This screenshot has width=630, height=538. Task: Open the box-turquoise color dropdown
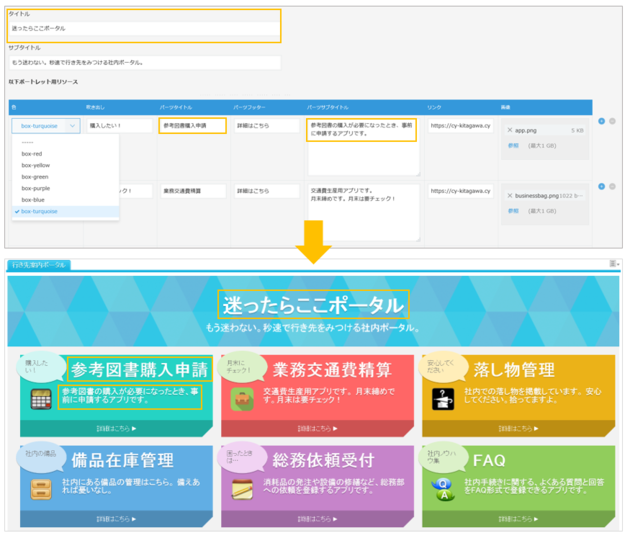[46, 126]
